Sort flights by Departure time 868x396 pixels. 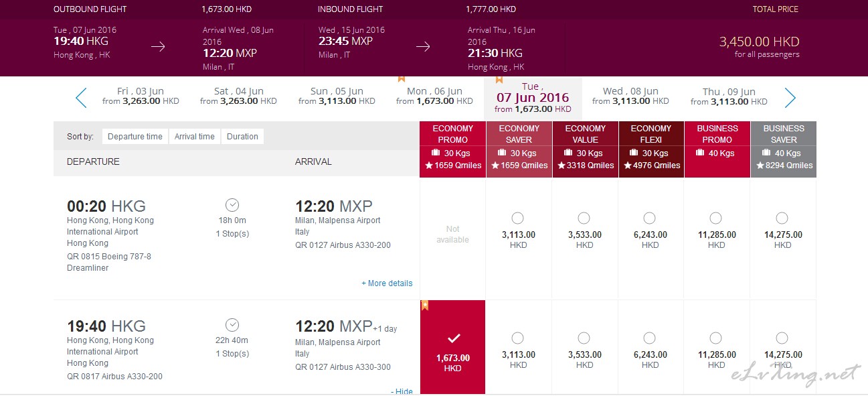click(x=135, y=137)
